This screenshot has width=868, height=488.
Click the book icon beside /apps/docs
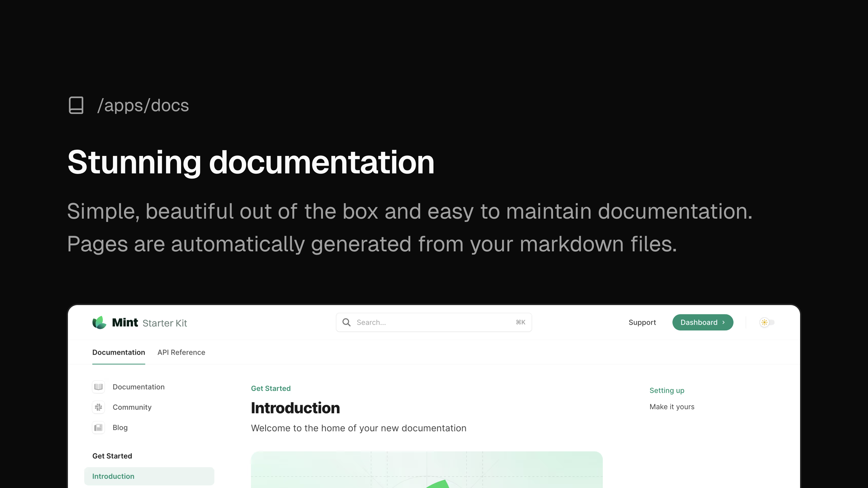76,106
